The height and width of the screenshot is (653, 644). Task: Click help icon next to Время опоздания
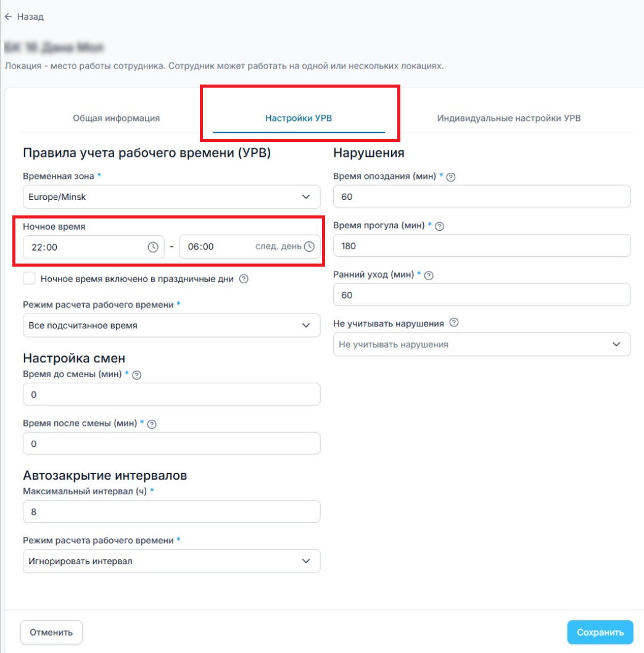point(451,177)
